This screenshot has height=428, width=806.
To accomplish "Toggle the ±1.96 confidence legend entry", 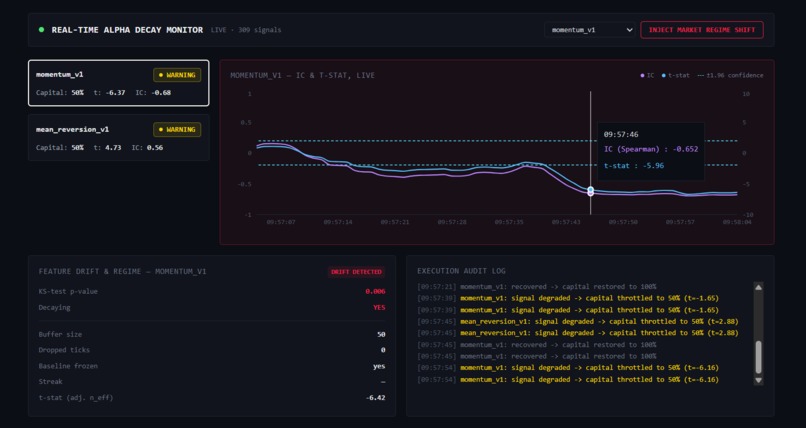I will [x=730, y=76].
